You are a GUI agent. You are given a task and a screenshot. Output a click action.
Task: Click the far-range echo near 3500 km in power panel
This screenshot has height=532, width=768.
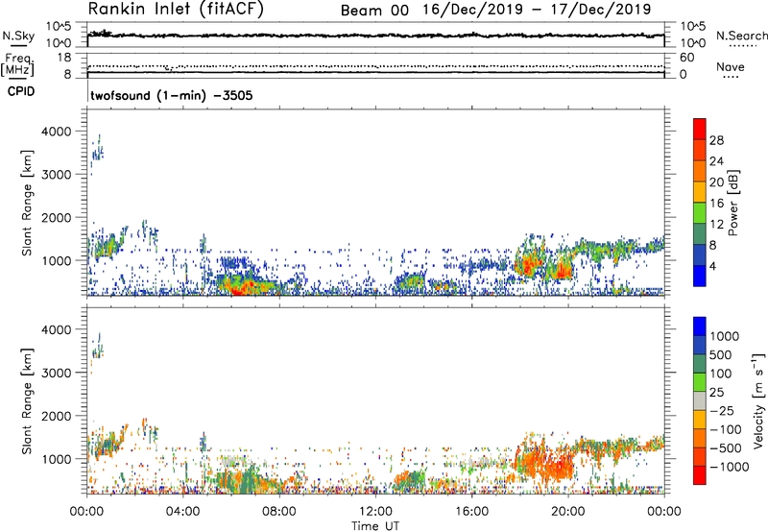tap(97, 152)
